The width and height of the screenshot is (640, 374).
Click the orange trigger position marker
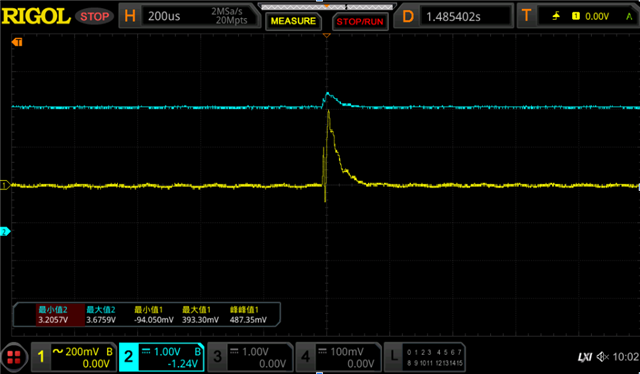pos(326,36)
